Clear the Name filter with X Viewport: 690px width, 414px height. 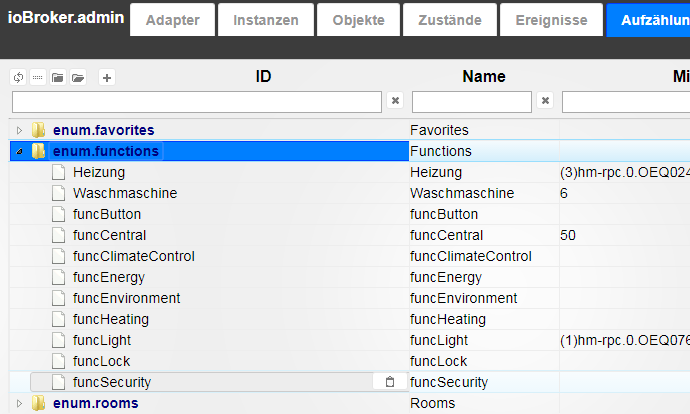[x=545, y=101]
